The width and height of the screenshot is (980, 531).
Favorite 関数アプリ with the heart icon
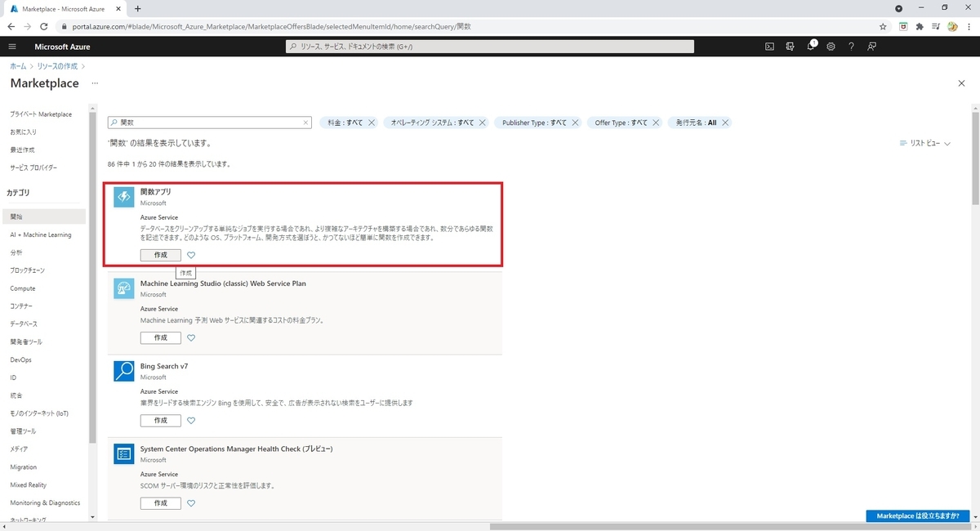pyautogui.click(x=191, y=255)
